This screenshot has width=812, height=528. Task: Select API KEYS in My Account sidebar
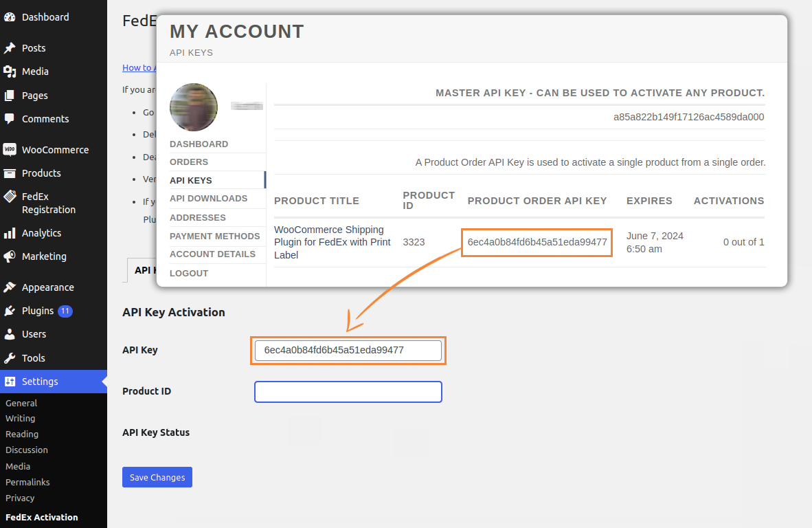pos(191,180)
